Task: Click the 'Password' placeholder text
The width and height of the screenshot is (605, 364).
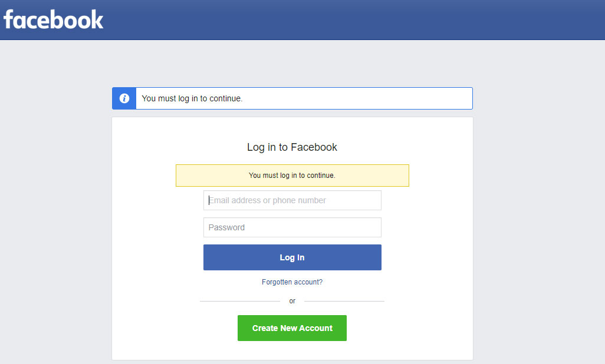Action: [226, 227]
